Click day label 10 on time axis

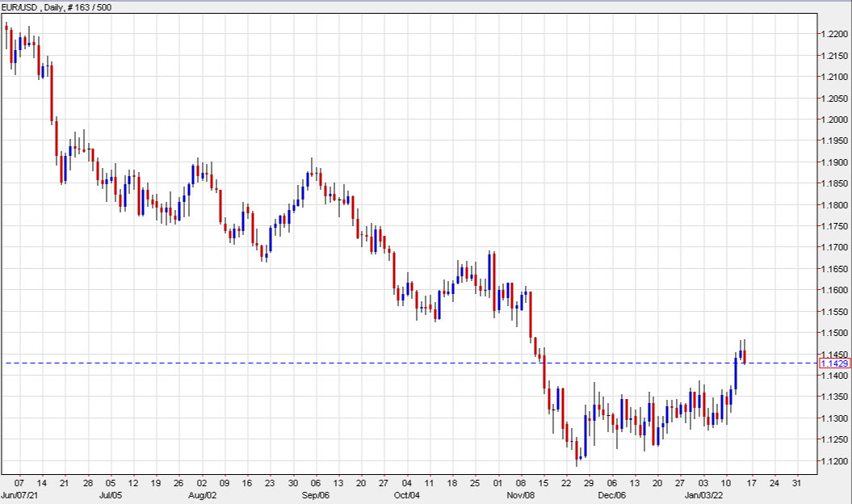click(x=726, y=483)
